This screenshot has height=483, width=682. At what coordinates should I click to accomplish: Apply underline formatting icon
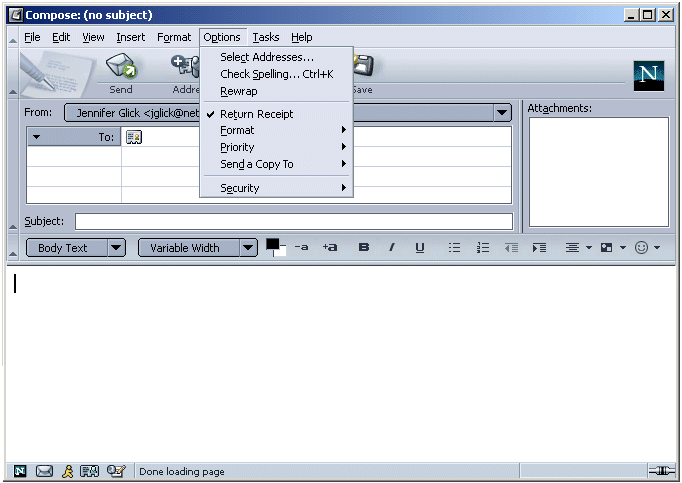pyautogui.click(x=420, y=248)
